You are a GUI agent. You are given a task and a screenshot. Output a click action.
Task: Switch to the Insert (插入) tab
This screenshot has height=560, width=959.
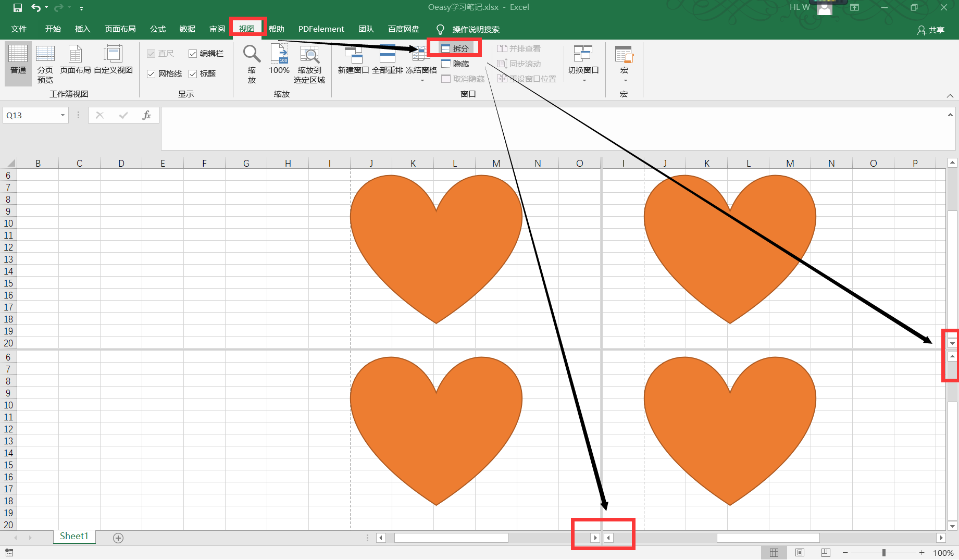coord(83,29)
